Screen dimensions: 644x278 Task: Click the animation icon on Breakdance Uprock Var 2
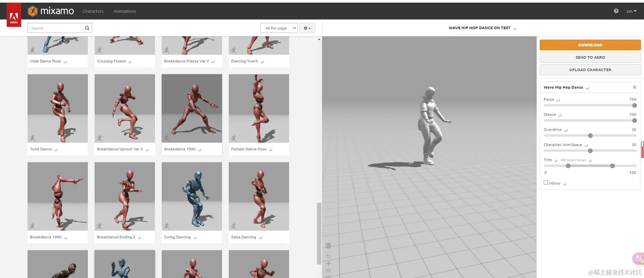pos(99,138)
